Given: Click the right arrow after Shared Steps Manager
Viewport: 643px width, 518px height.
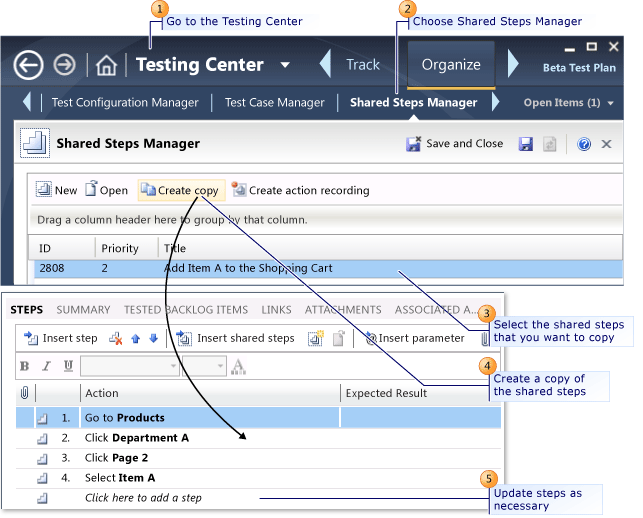Looking at the screenshot, I should coord(495,102).
